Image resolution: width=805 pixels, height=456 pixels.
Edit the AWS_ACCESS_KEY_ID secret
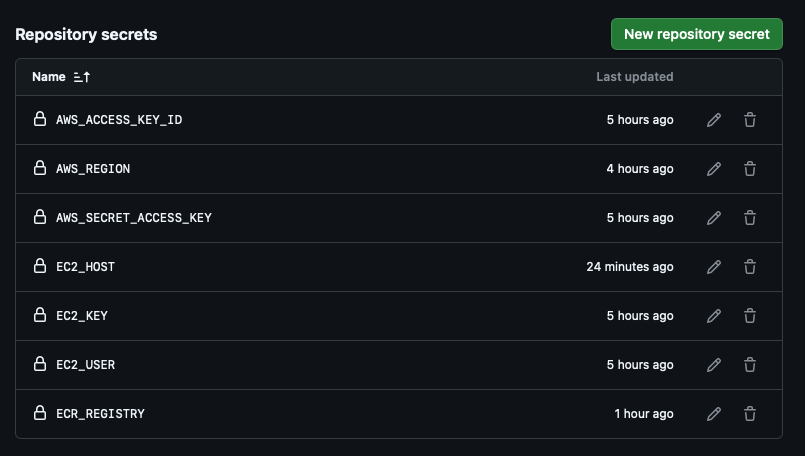(714, 120)
